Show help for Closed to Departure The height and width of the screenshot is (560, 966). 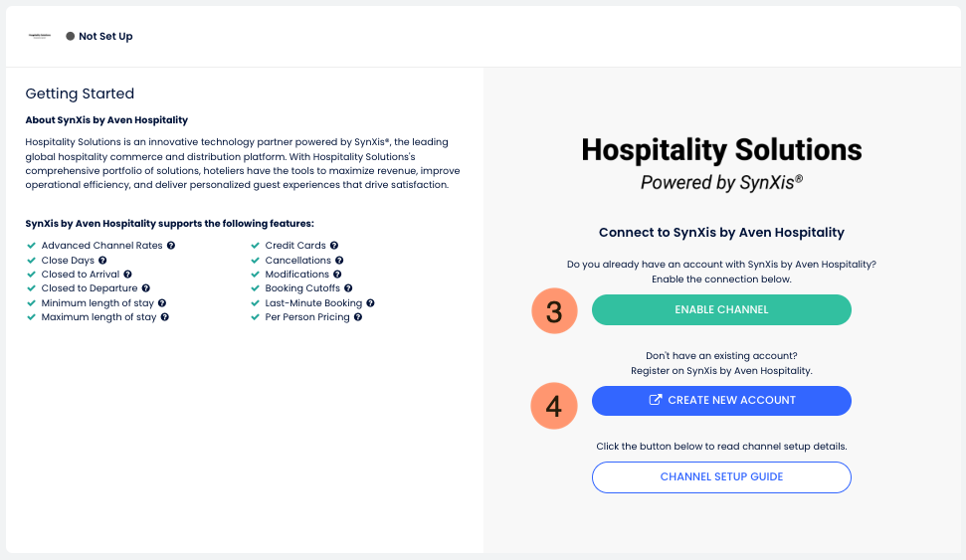[x=145, y=288]
